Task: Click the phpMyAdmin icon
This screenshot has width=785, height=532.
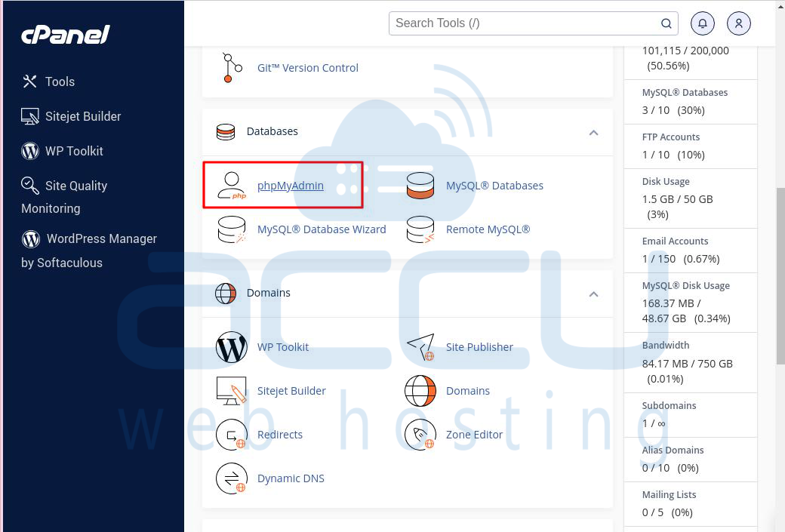Action: click(231, 186)
